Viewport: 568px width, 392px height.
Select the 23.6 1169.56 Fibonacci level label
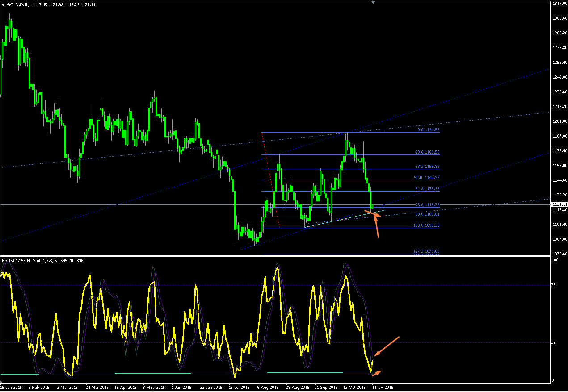pyautogui.click(x=428, y=152)
